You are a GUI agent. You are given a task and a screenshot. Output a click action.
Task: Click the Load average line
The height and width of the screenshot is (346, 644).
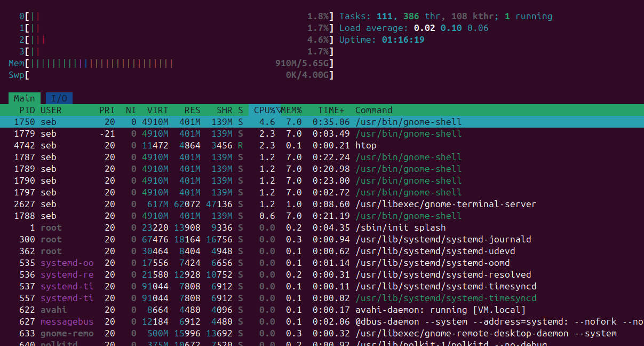click(414, 28)
